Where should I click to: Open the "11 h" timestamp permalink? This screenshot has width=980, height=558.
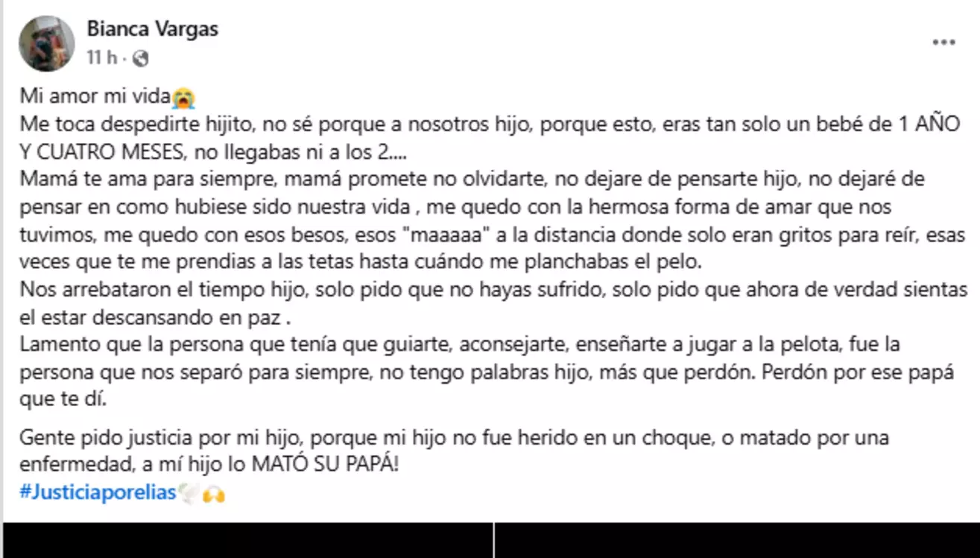101,57
